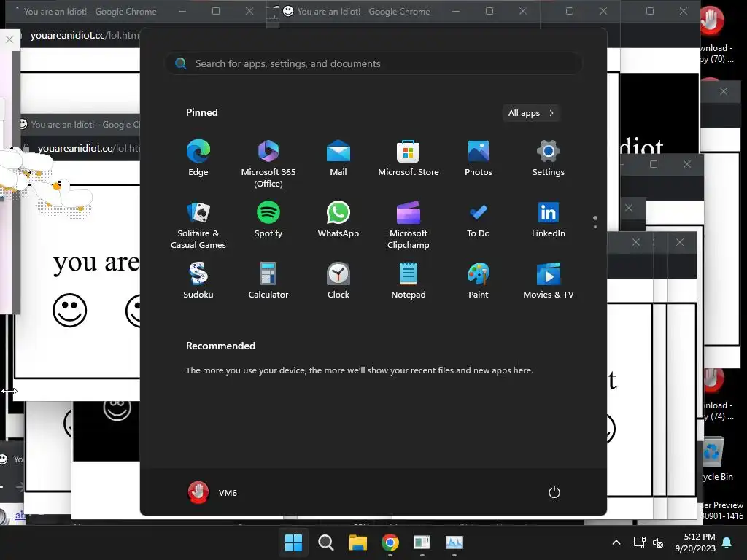Open File Explorer from the taskbar
This screenshot has height=560, width=747.
click(x=357, y=542)
